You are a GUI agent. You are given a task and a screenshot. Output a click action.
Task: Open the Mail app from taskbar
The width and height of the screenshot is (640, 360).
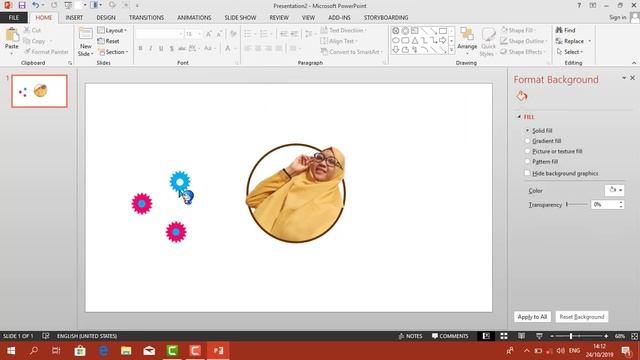(x=149, y=351)
